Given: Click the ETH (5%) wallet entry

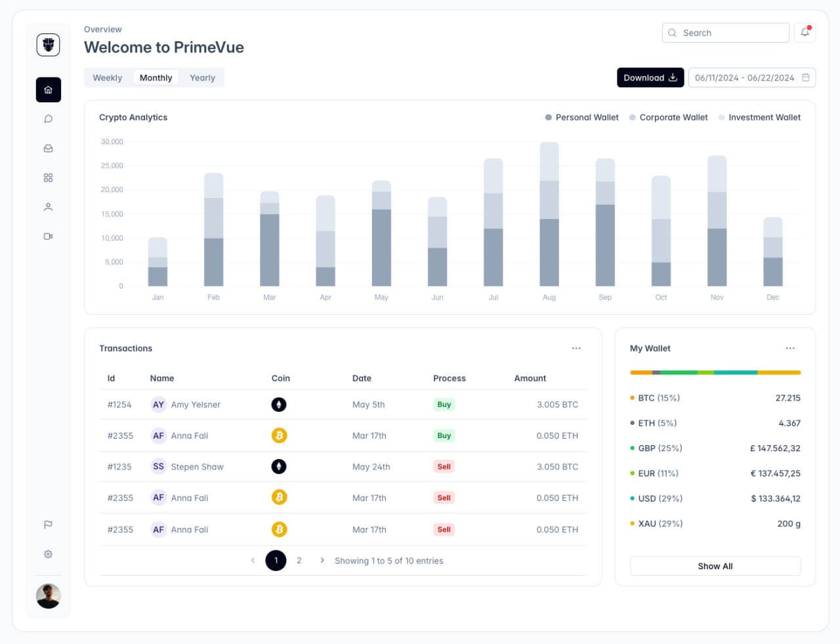Looking at the screenshot, I should pos(715,423).
